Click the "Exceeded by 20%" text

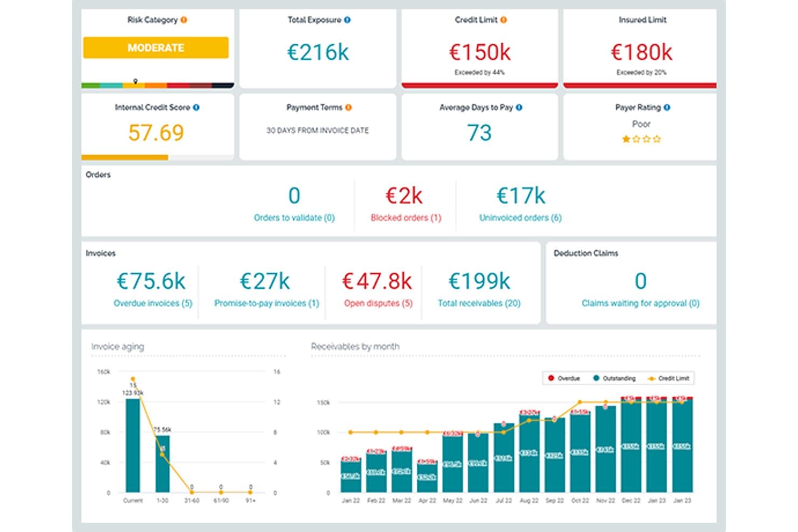(x=642, y=72)
